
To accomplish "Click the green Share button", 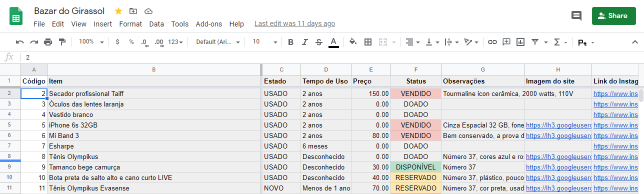I will 613,16.
